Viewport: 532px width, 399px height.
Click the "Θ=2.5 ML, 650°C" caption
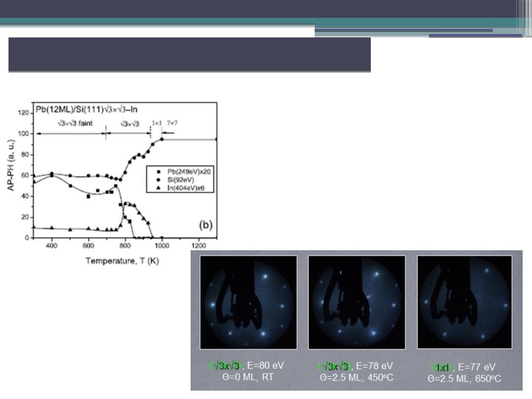(x=465, y=378)
